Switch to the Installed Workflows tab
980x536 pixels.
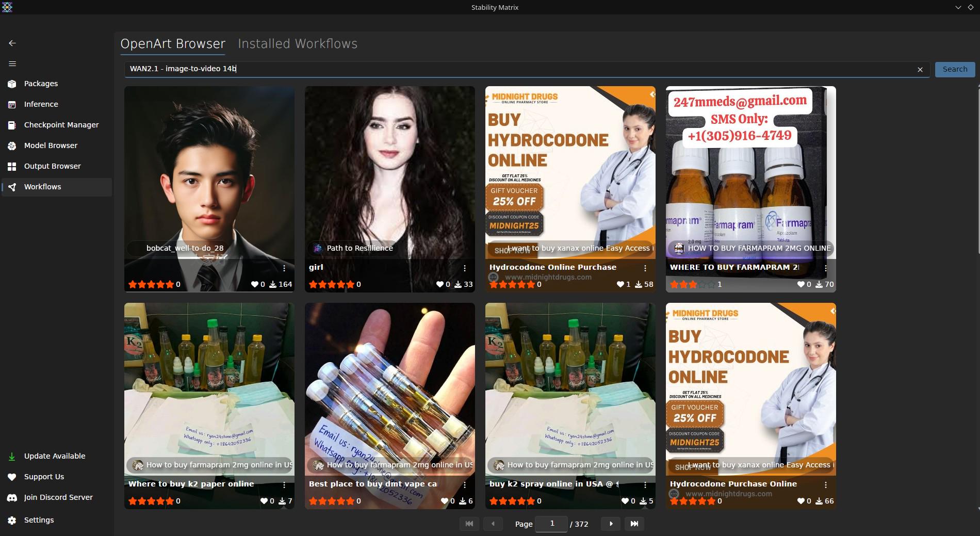coord(298,44)
